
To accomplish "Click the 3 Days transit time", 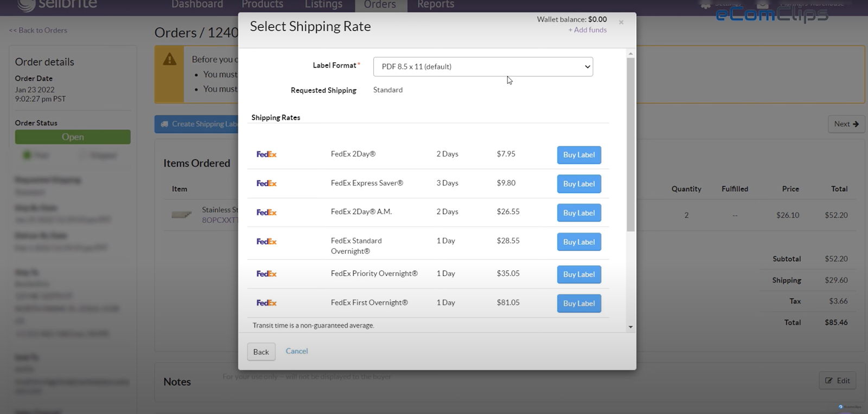I will 448,183.
